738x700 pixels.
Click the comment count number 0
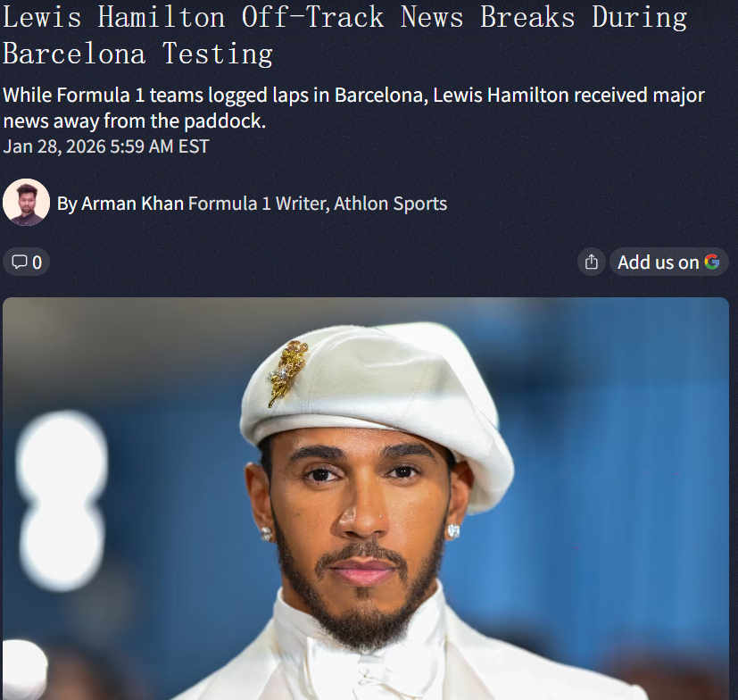(x=37, y=262)
